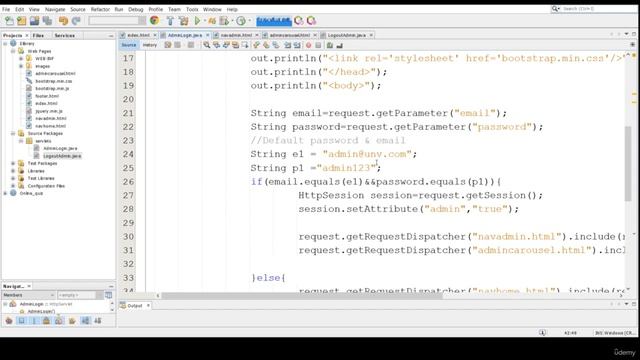Expand the images folder

(x=21, y=66)
